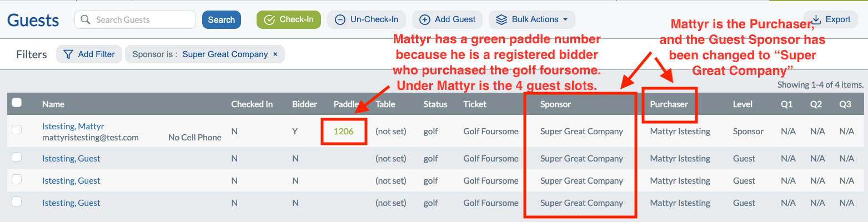Click the funnel icon on Add Filter
Image resolution: width=868 pixels, height=222 pixels.
click(x=68, y=54)
